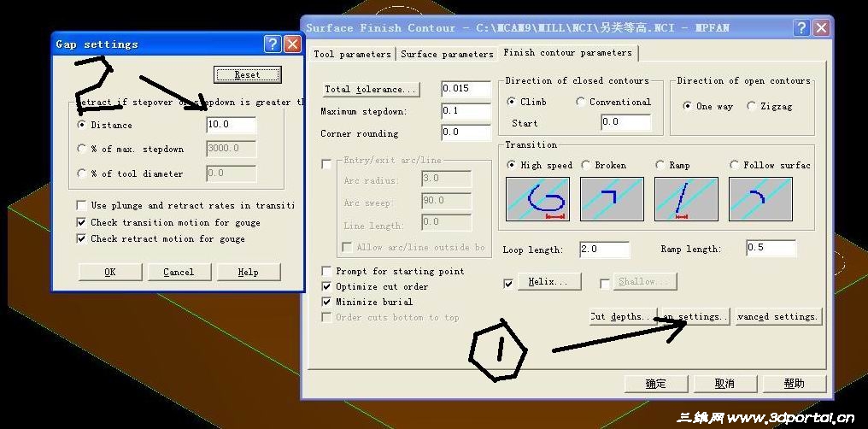This screenshot has width=868, height=429.
Task: Switch to Tool parameters tab
Action: 352,54
